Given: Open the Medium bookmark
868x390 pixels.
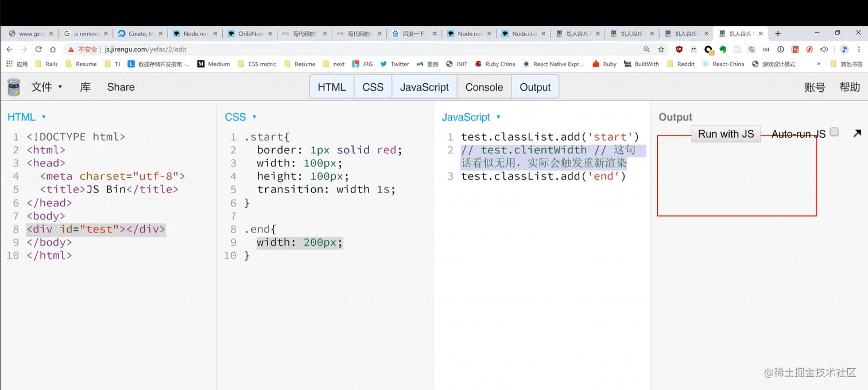Looking at the screenshot, I should tap(214, 64).
